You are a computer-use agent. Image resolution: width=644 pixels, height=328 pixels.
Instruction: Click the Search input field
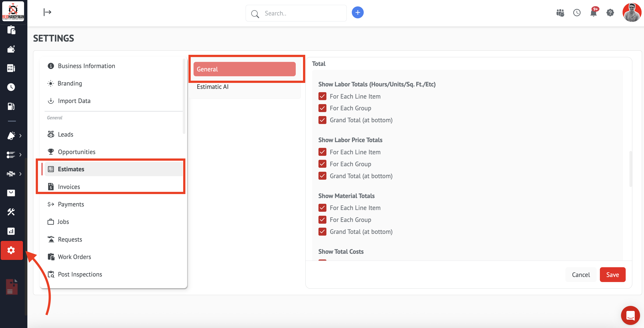[x=300, y=13]
